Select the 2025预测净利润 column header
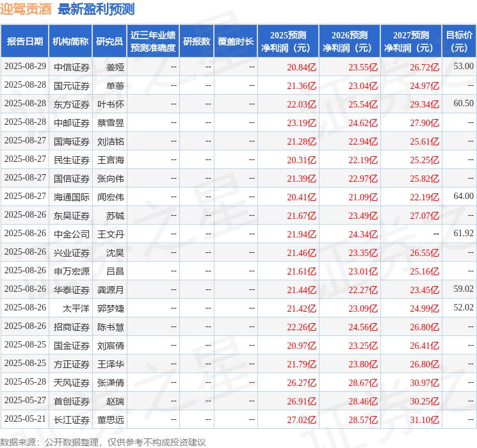Image resolution: width=477 pixels, height=448 pixels. (x=288, y=42)
